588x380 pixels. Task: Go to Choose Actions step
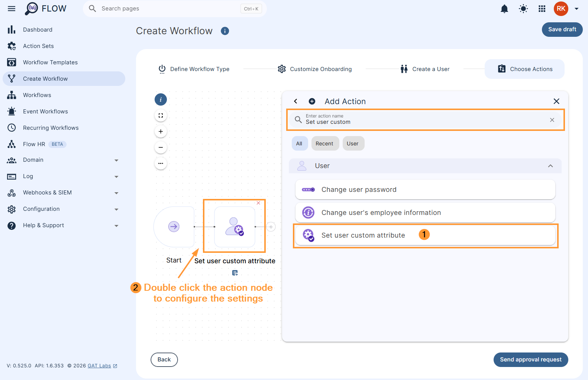[x=524, y=69]
